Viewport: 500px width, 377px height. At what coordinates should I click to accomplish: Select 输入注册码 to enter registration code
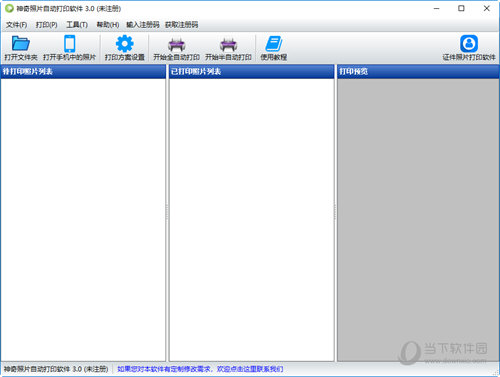[143, 25]
